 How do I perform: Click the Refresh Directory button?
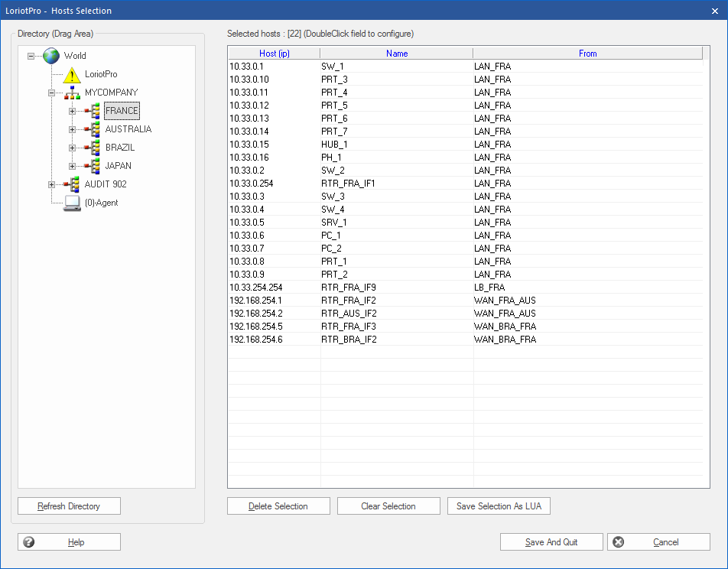click(69, 506)
